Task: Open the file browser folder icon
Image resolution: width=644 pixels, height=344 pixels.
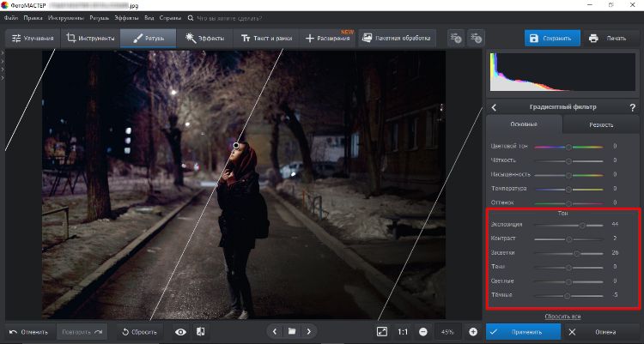Action: (x=292, y=331)
